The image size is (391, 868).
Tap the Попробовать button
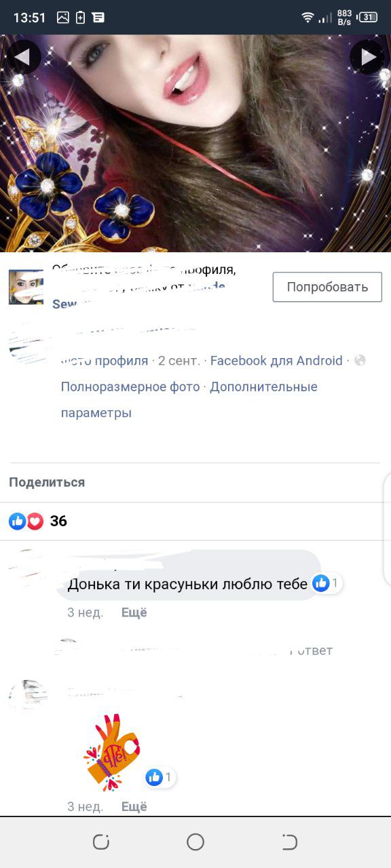pos(327,287)
